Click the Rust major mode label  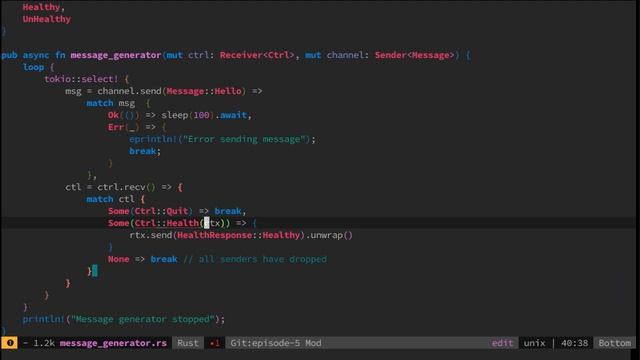coord(188,343)
